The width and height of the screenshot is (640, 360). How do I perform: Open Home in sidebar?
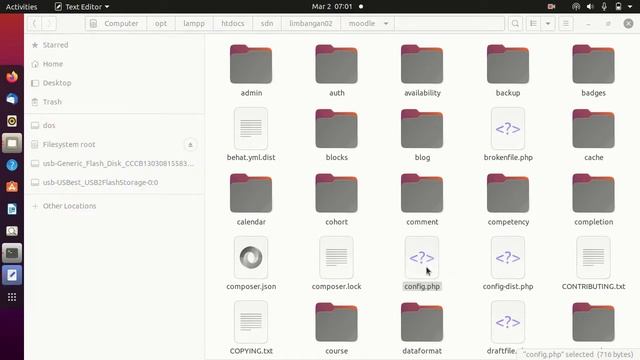[114, 64]
